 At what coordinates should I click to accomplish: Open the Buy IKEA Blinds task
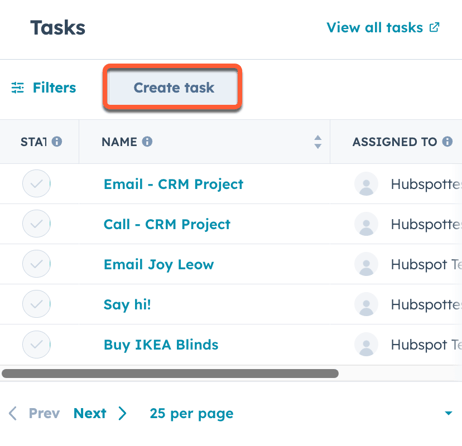pyautogui.click(x=161, y=345)
